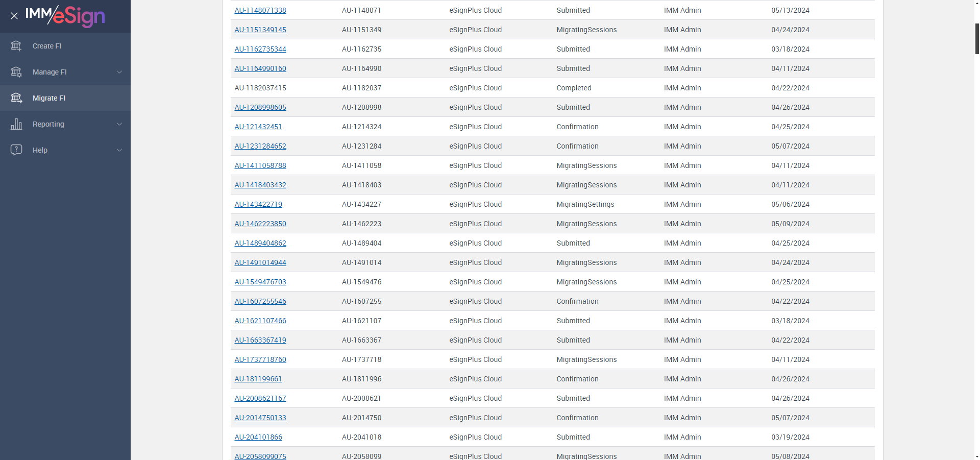
Task: Click the 05/13/2024 date cell
Action: coord(790,10)
